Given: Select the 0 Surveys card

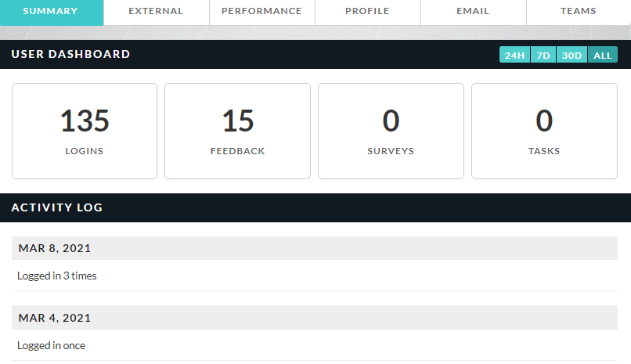Looking at the screenshot, I should 391,132.
